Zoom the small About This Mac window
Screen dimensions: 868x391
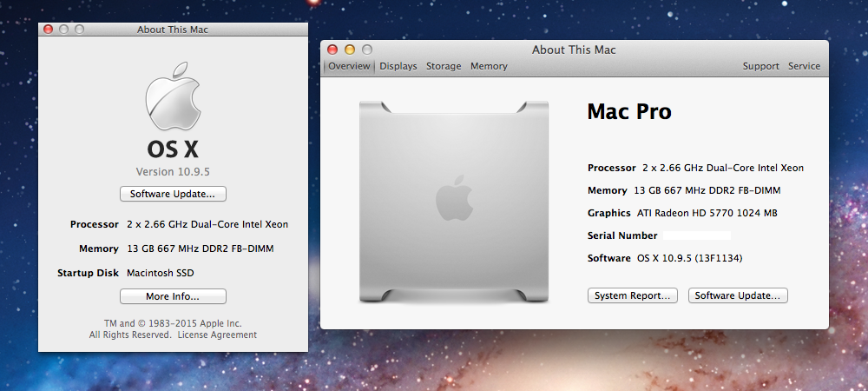tap(79, 30)
